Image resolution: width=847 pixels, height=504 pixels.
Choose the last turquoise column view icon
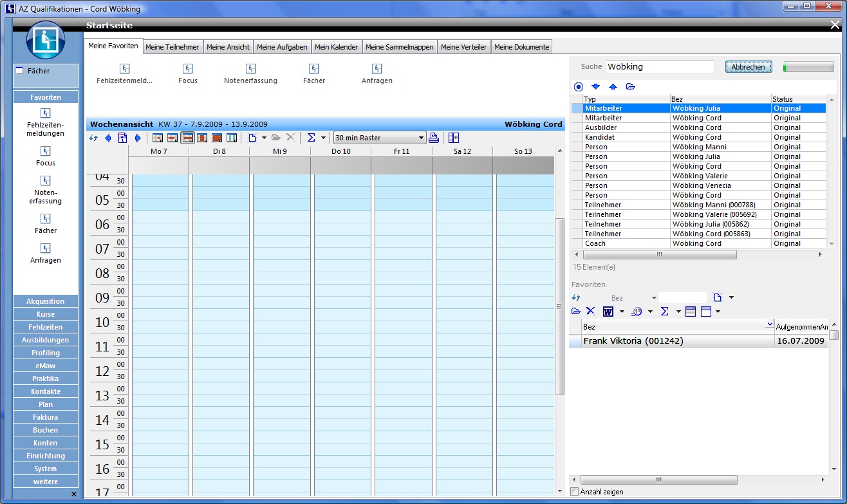tap(232, 138)
